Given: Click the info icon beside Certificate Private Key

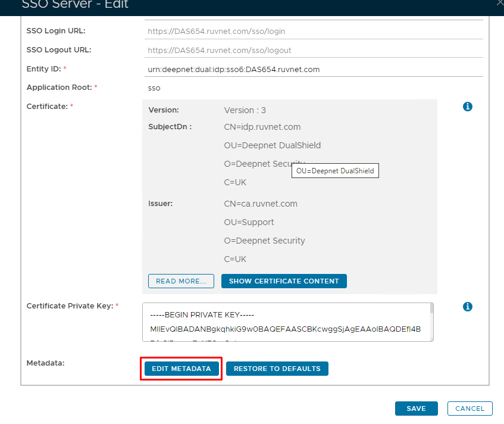Looking at the screenshot, I should [468, 307].
